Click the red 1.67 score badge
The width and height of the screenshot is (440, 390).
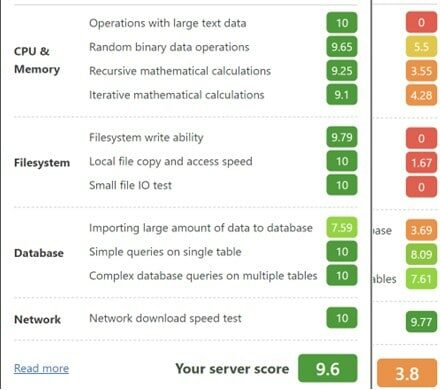(421, 162)
